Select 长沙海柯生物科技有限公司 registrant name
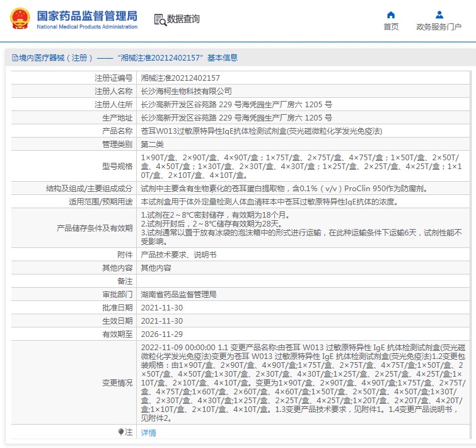This screenshot has height=448, width=476. coord(186,91)
